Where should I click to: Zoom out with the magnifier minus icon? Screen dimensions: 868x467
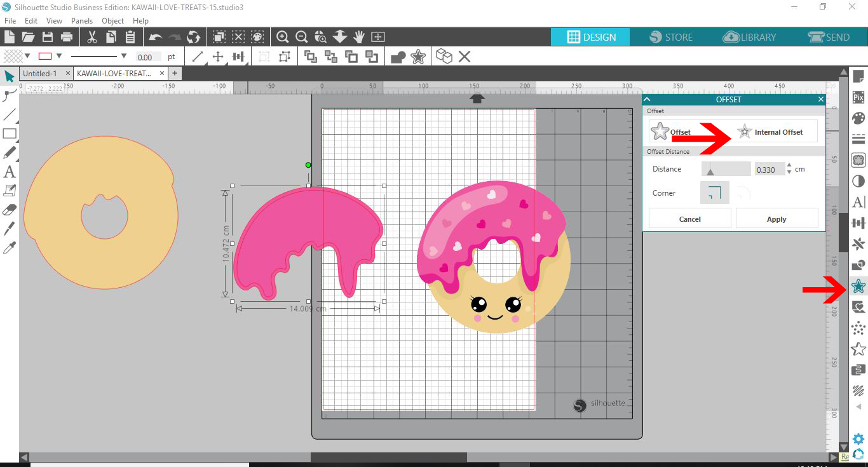tap(302, 37)
